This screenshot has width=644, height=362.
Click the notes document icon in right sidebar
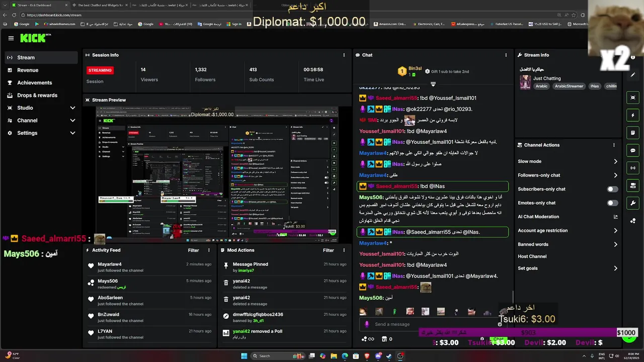click(633, 133)
